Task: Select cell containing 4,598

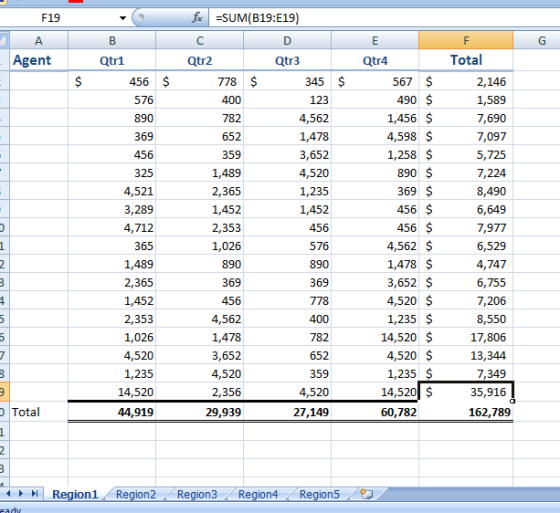Action: tap(375, 136)
